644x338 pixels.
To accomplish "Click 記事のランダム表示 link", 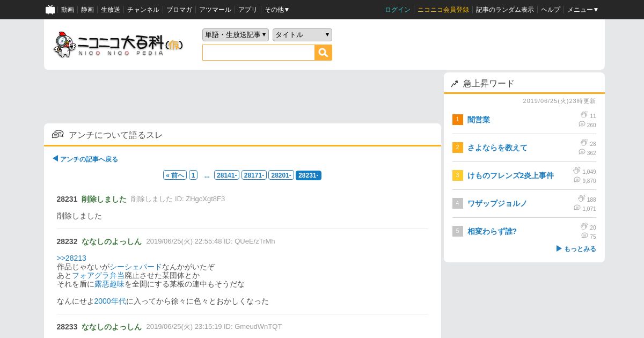I will coord(505,10).
